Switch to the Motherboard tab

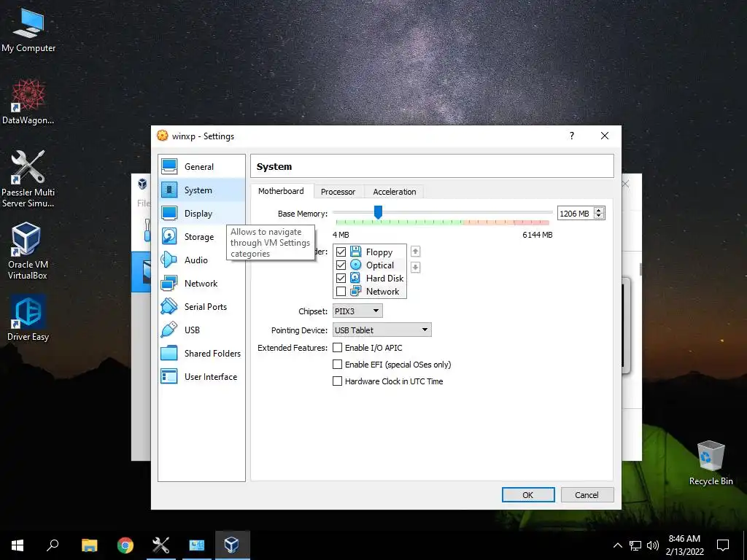[281, 191]
